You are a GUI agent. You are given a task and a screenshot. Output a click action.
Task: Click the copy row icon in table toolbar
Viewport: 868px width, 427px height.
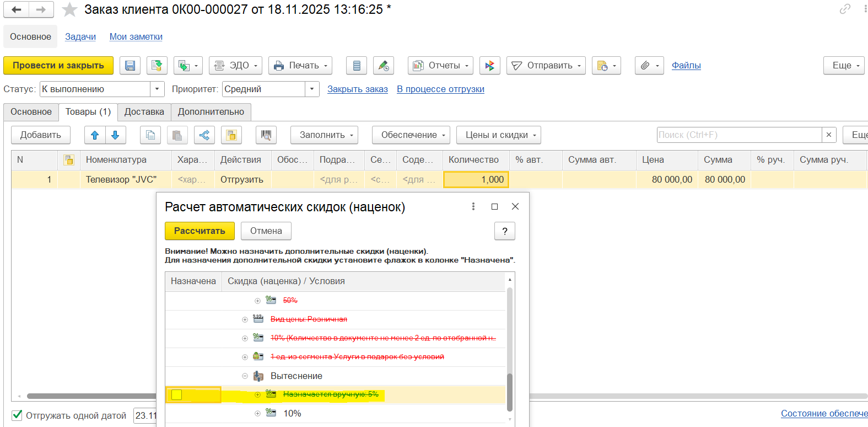coord(150,135)
